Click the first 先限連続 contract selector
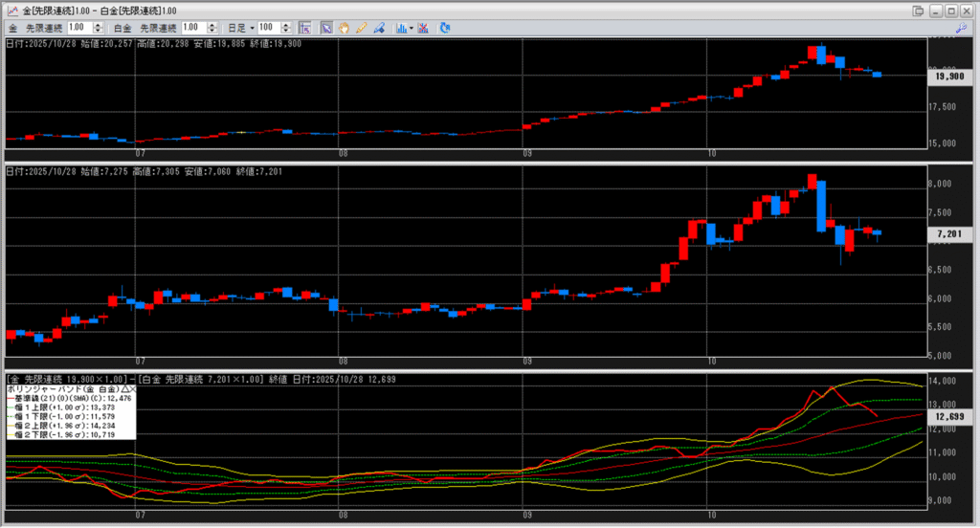This screenshot has height=528, width=980. (x=44, y=28)
